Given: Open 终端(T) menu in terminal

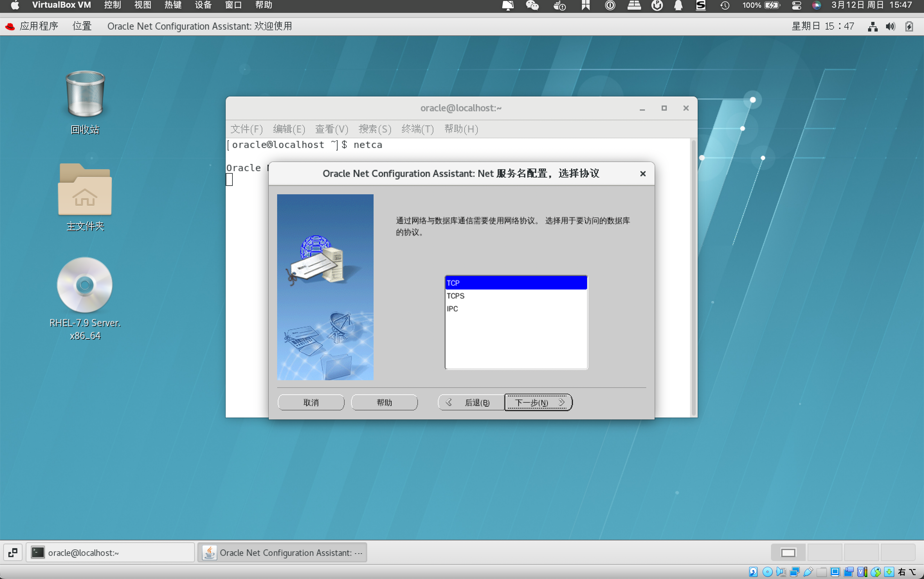Looking at the screenshot, I should click(x=418, y=129).
